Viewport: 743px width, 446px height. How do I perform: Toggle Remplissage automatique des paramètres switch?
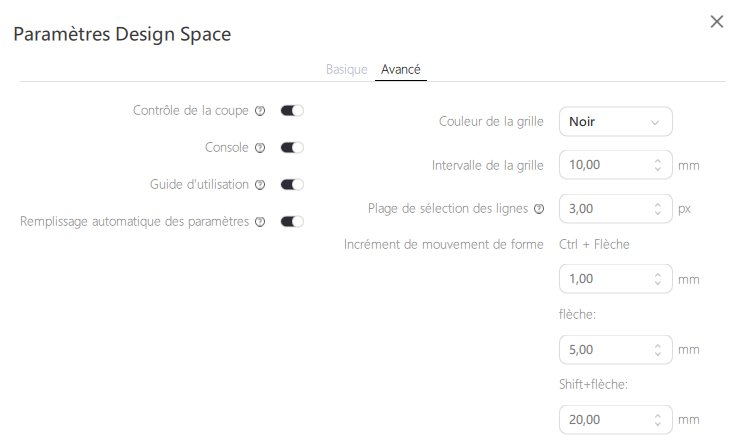click(292, 222)
